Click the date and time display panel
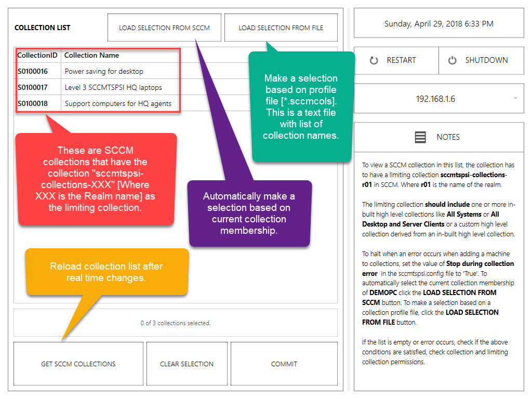Viewport: 532px width, 399px height. [x=438, y=24]
